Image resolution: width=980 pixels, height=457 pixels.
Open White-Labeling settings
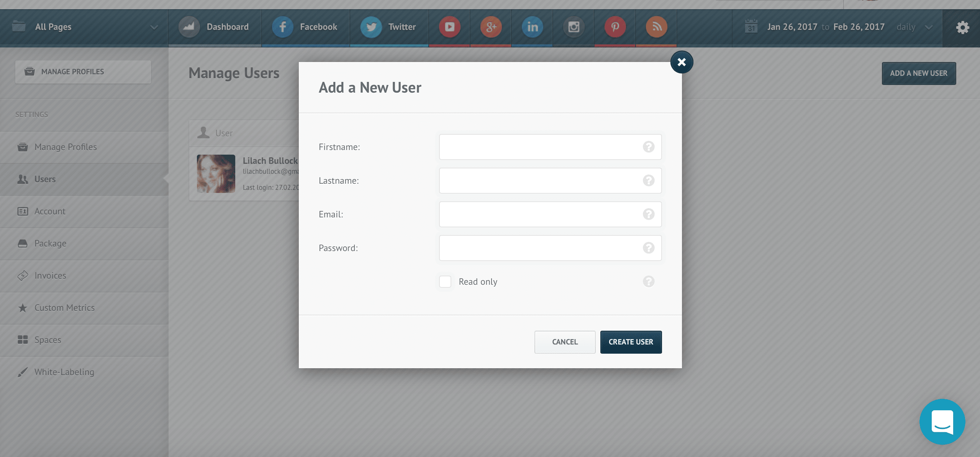click(x=84, y=372)
